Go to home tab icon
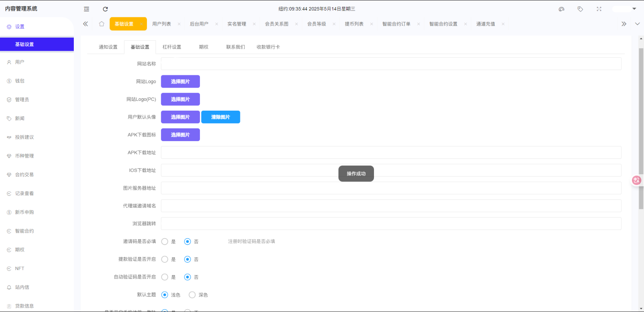This screenshot has width=644, height=312. click(102, 24)
